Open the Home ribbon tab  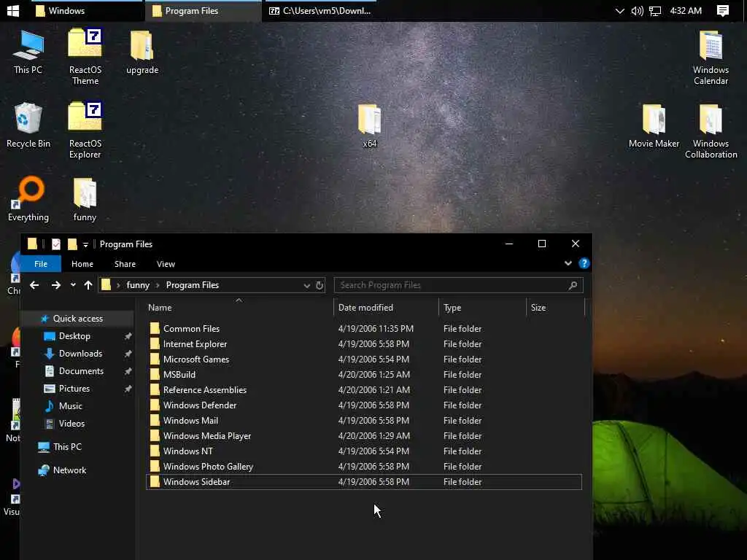click(x=82, y=264)
